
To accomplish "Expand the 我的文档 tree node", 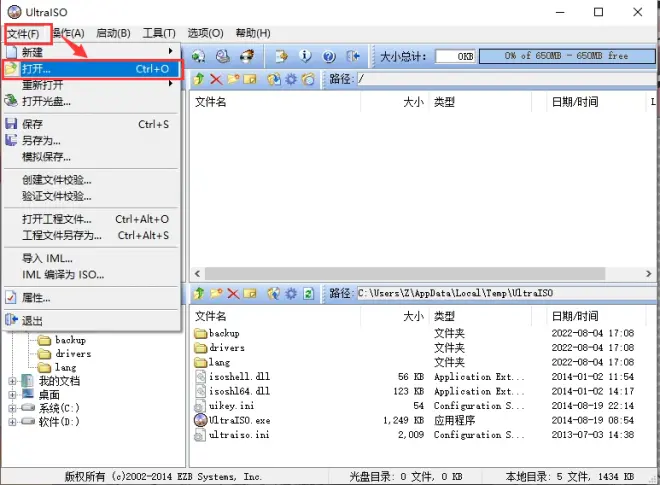I will coord(12,381).
